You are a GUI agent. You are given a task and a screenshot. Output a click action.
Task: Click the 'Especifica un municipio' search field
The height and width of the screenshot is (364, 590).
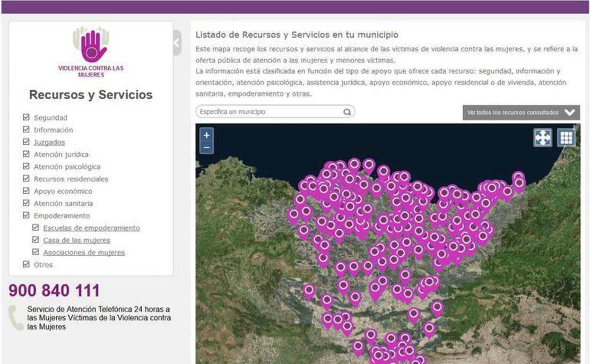pyautogui.click(x=269, y=112)
